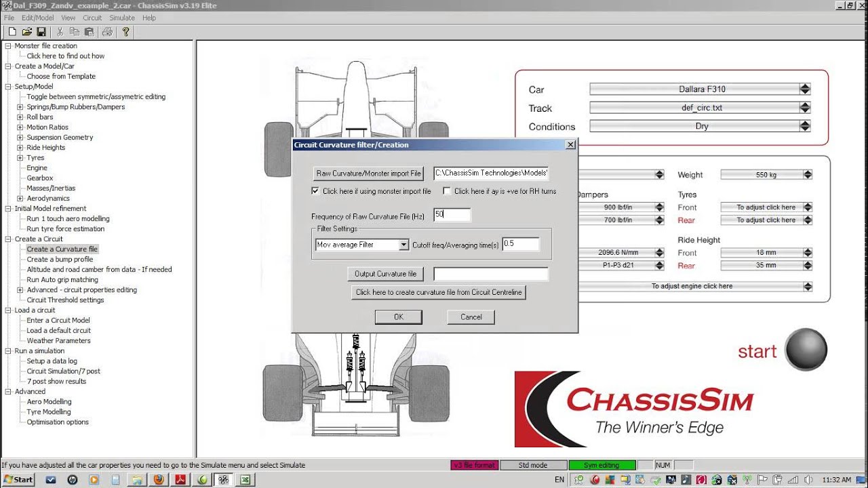868x488 pixels.
Task: Click the Save floppy disk toolbar icon
Action: (x=41, y=32)
